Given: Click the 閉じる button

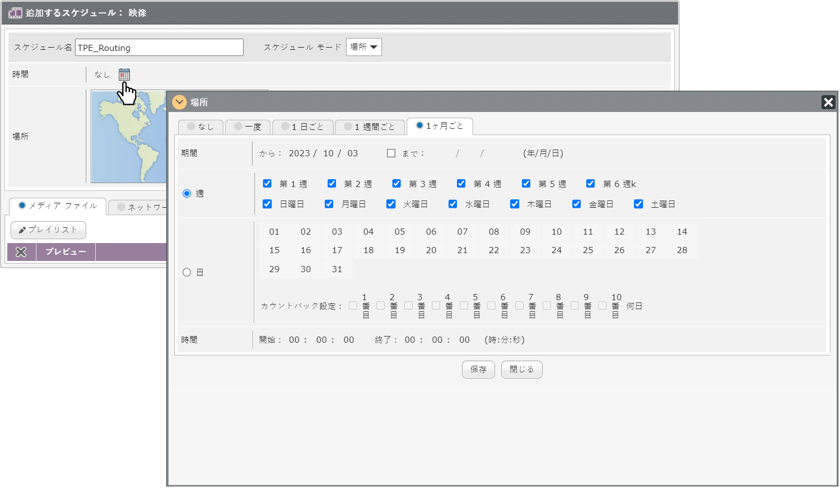Looking at the screenshot, I should (521, 370).
